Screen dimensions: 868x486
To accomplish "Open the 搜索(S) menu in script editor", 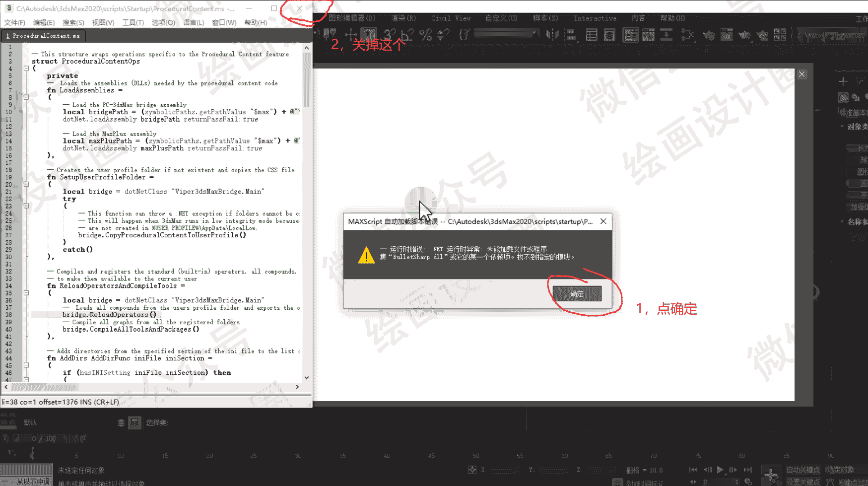I will 73,22.
